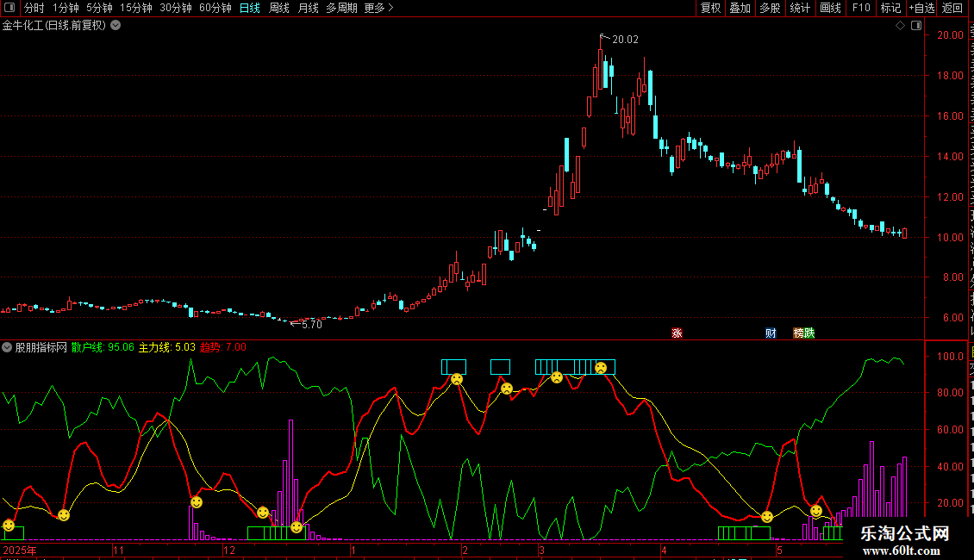Click the 散户线: 95.06 readout

point(103,347)
